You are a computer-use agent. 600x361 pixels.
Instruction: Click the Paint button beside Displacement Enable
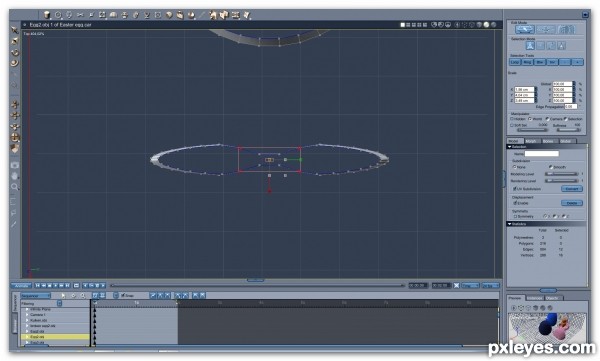coord(572,203)
